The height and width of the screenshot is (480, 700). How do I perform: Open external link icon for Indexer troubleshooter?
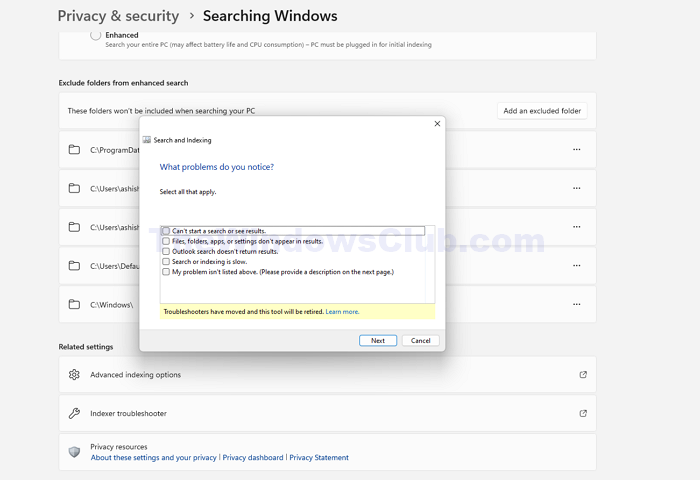(583, 413)
